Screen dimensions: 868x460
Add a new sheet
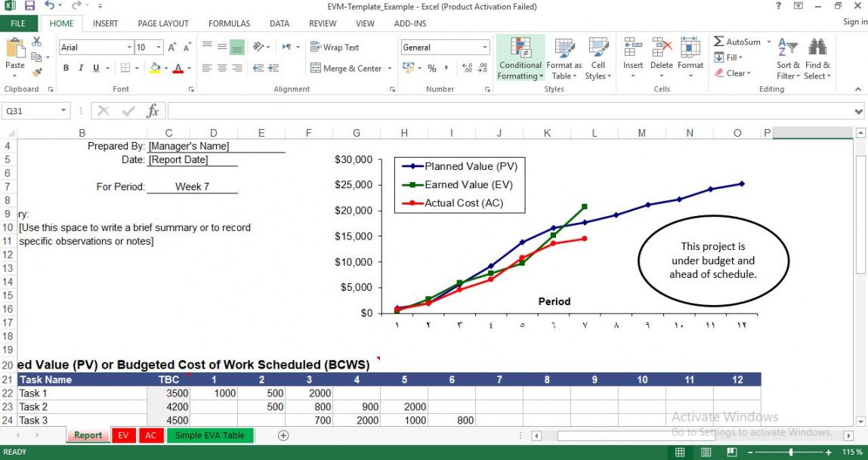pyautogui.click(x=283, y=436)
